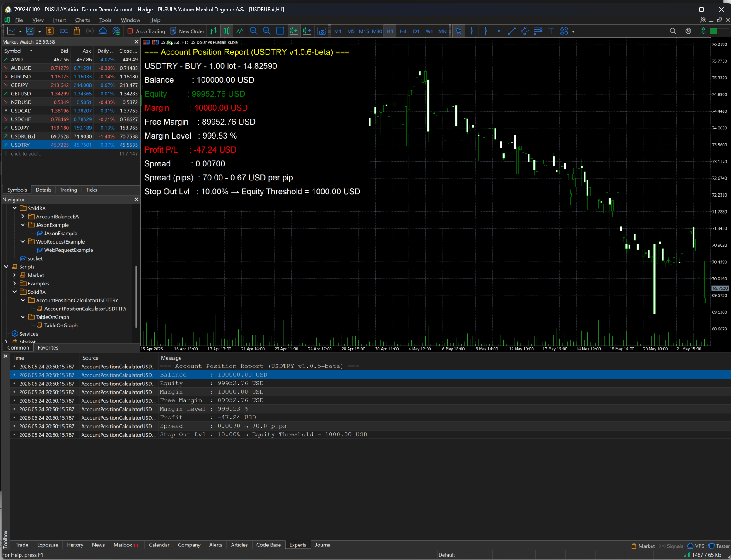Select the crosshair tool
Screen dimensions: 731x560
[x=471, y=31]
